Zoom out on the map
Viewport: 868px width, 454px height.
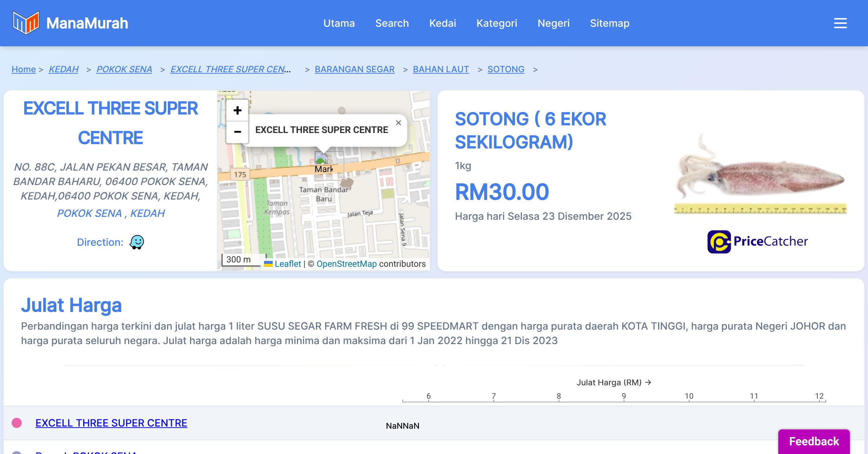(x=237, y=132)
